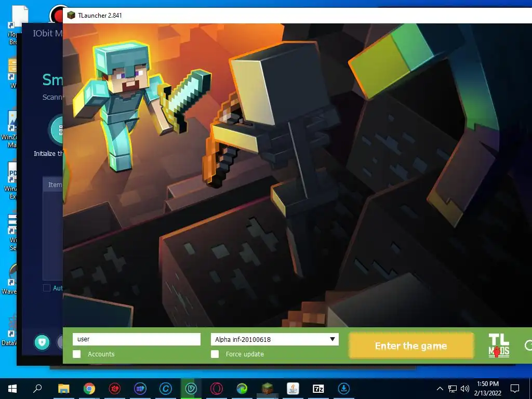Screen dimensions: 532x399
Task: Open Microsoft Edge from the taskbar
Action: [x=242, y=389]
